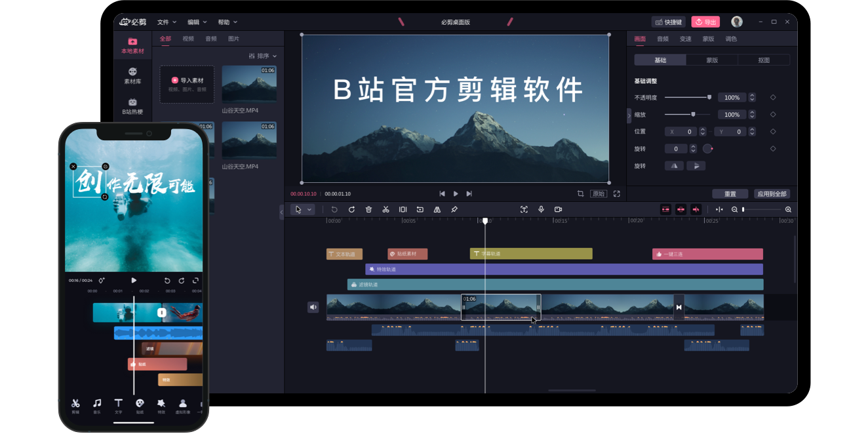Click the 不透明度 opacity slider handle
Image resolution: width=868 pixels, height=434 pixels.
[709, 97]
